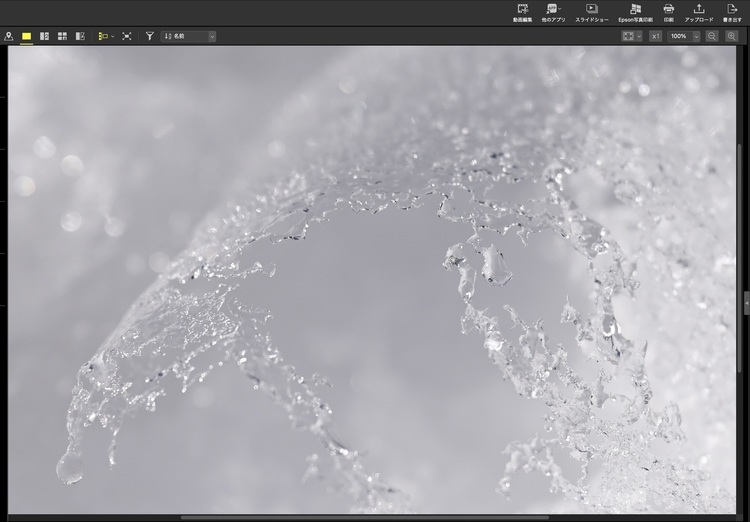The height and width of the screenshot is (522, 750).
Task: Open the movie editing tool (動画編集)
Action: tap(522, 11)
